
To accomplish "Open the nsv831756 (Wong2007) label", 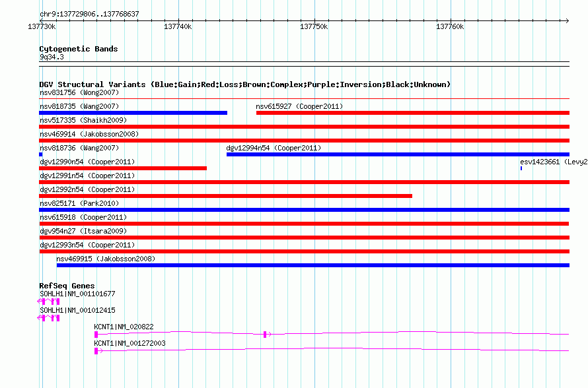I will 79,92.
